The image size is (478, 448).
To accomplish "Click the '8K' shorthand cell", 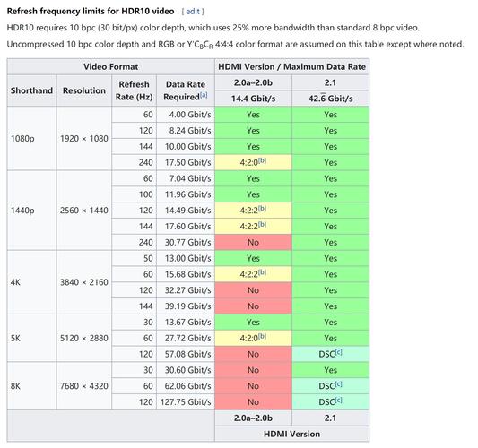I will [31, 386].
